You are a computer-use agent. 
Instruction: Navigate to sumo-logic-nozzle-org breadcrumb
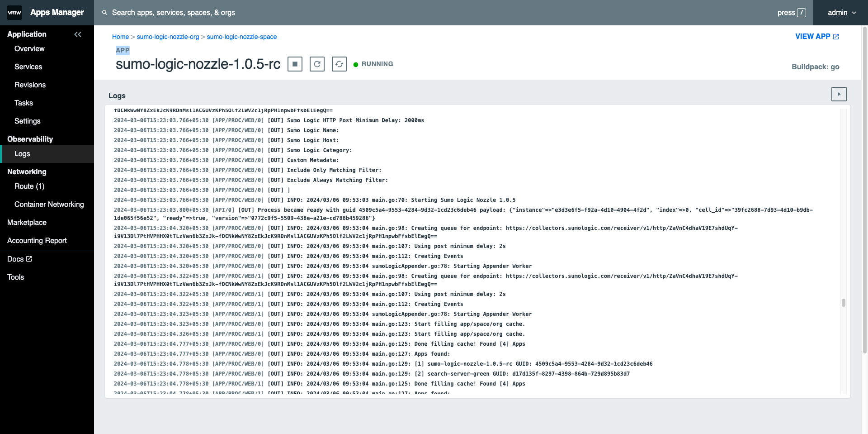pyautogui.click(x=168, y=37)
